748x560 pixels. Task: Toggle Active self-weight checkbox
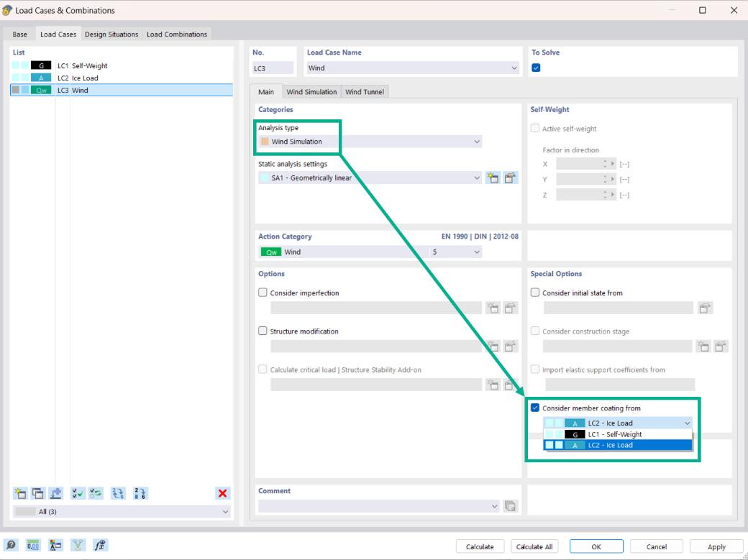[x=535, y=128]
